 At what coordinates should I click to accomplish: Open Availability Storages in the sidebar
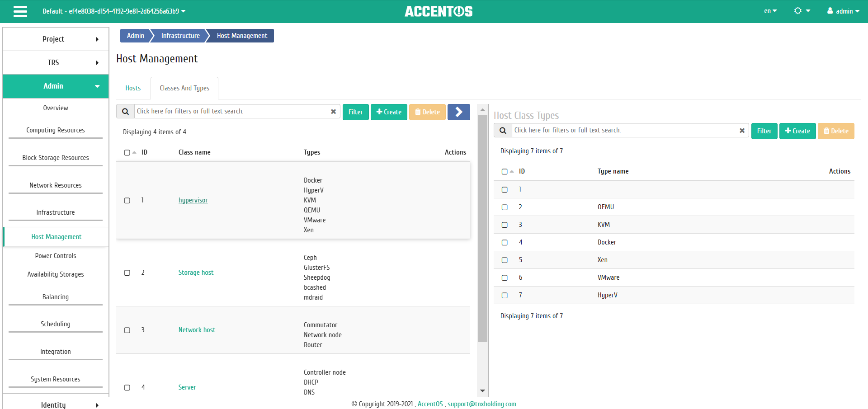coord(56,274)
